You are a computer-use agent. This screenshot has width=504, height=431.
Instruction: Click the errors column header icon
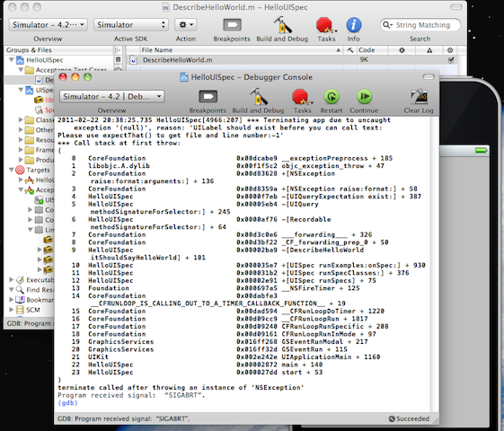[402, 50]
